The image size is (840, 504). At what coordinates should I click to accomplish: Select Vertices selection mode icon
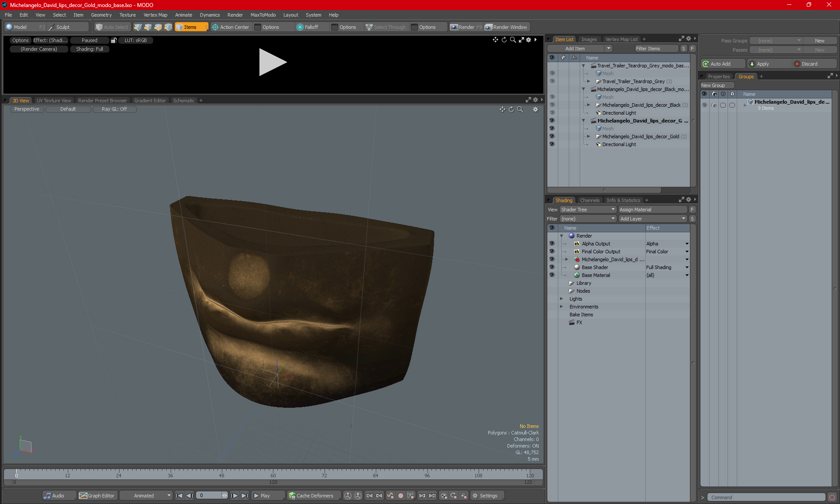click(x=138, y=27)
